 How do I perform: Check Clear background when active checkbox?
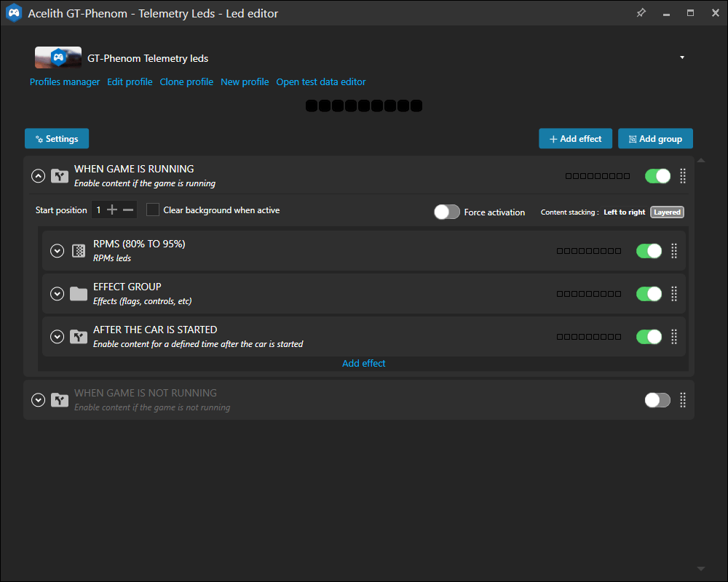tap(153, 210)
